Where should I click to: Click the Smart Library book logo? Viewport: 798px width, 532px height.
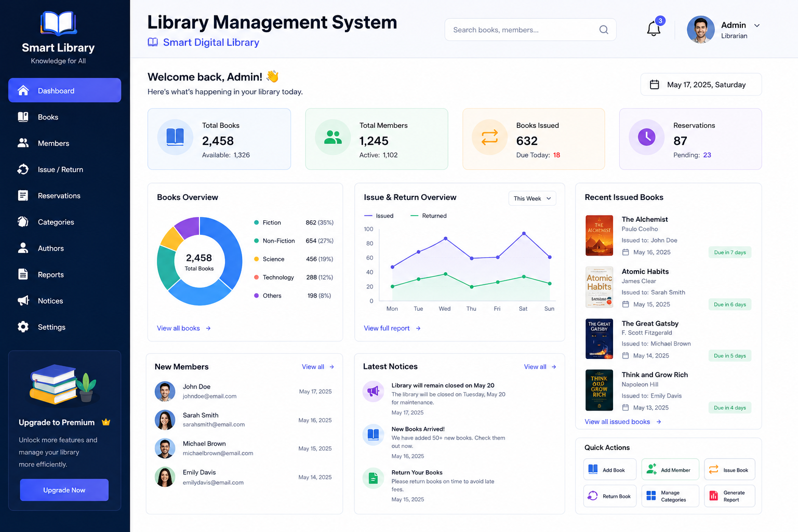coord(58,24)
